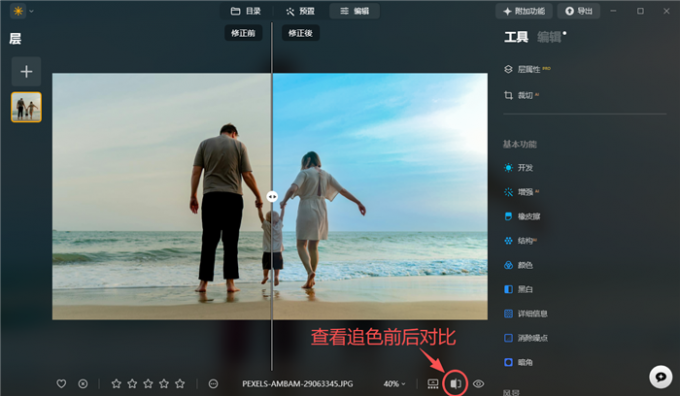Screen dimensions: 680x396
Task: Open the 裁切 crop tool
Action: tap(521, 95)
